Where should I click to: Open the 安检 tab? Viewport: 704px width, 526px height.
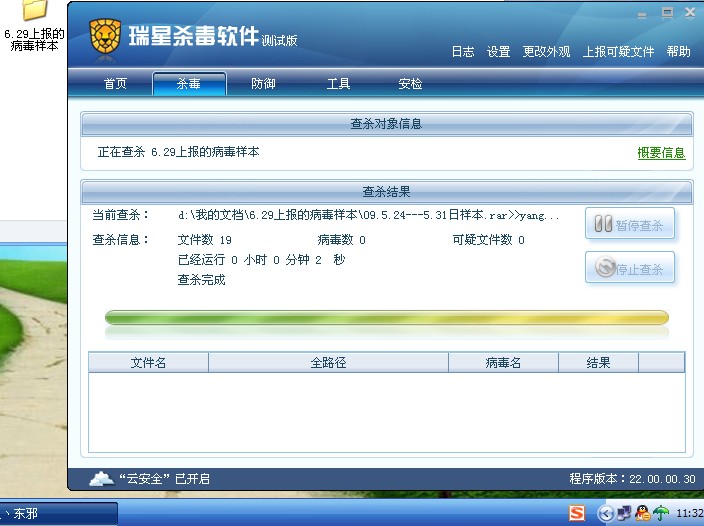[x=410, y=83]
